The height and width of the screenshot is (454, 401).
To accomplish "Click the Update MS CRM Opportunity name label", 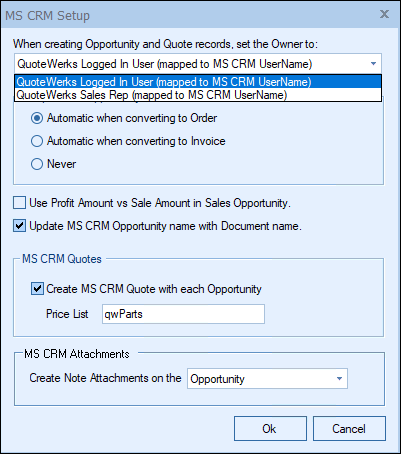I will pyautogui.click(x=165, y=226).
